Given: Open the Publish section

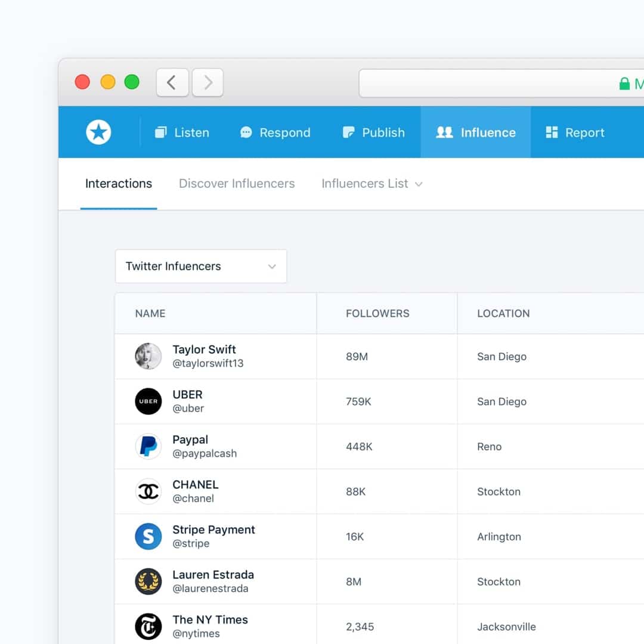Looking at the screenshot, I should [373, 132].
